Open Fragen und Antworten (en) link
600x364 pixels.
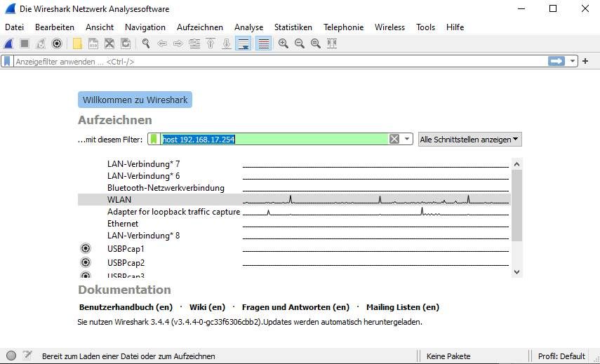[x=295, y=307]
